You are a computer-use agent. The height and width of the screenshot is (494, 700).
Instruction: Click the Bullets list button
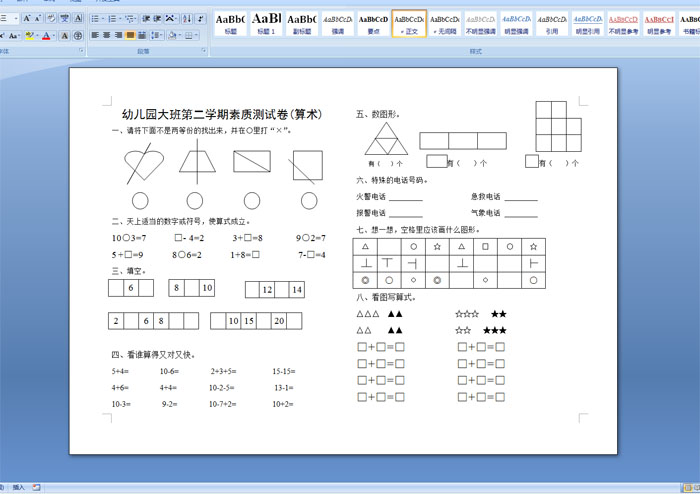pyautogui.click(x=95, y=18)
